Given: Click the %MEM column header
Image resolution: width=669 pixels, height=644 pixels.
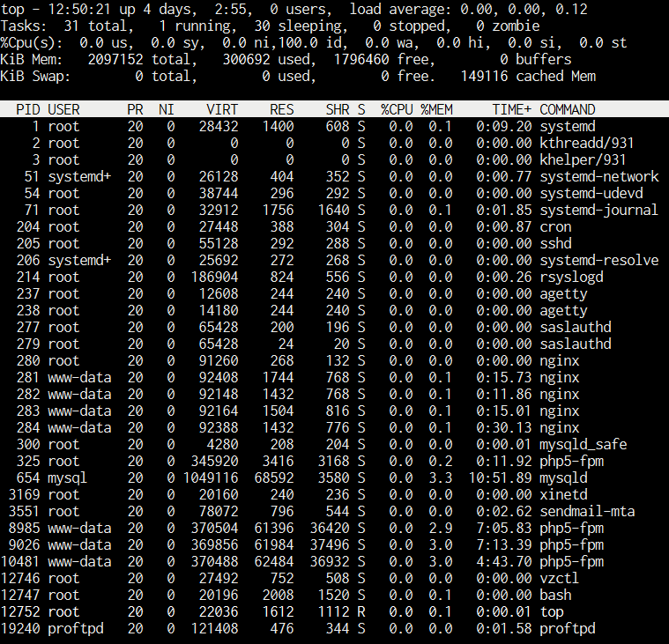Looking at the screenshot, I should pyautogui.click(x=436, y=109).
